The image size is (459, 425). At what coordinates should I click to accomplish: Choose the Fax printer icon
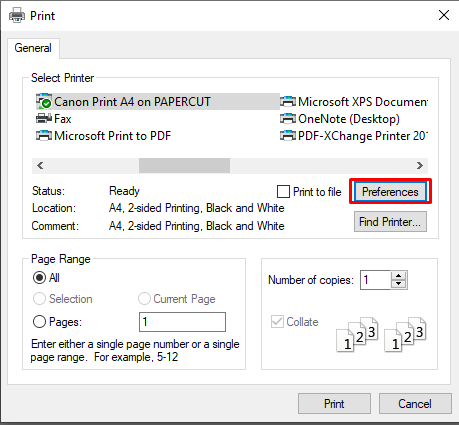[44, 118]
